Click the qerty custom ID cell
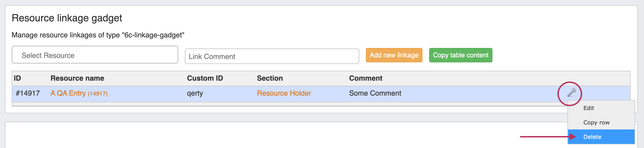Image resolution: width=644 pixels, height=148 pixels. (x=195, y=93)
